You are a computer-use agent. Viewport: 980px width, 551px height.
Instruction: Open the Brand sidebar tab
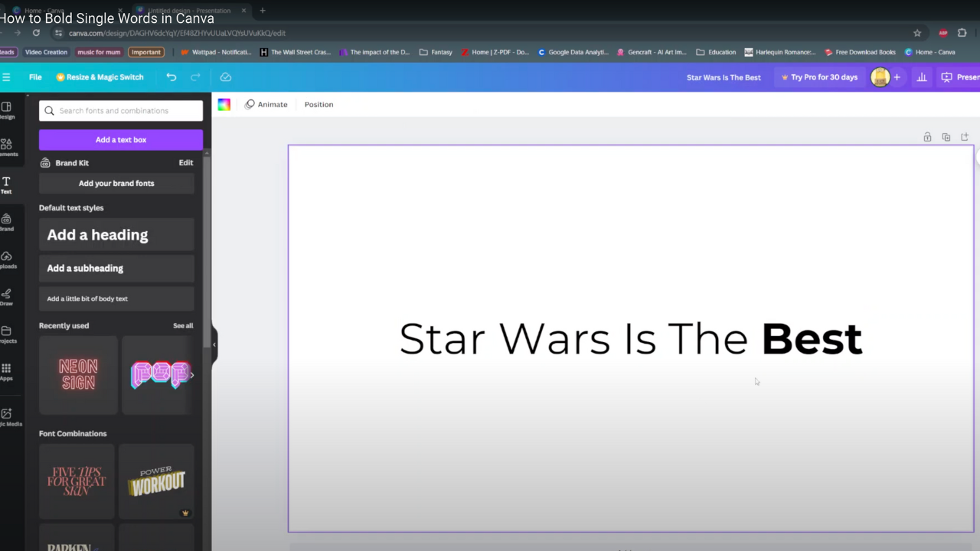coord(6,222)
